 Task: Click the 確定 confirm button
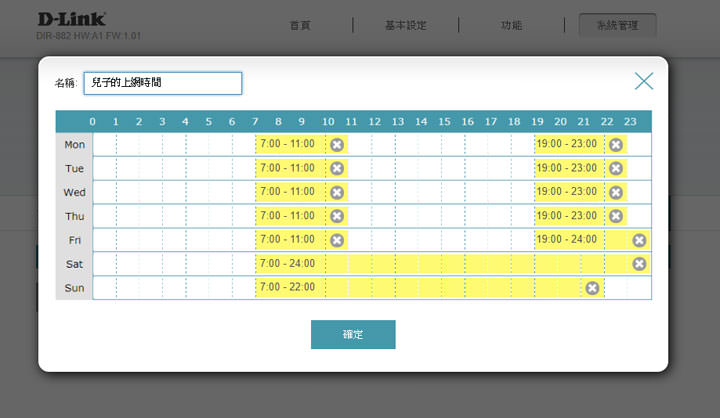tap(353, 334)
